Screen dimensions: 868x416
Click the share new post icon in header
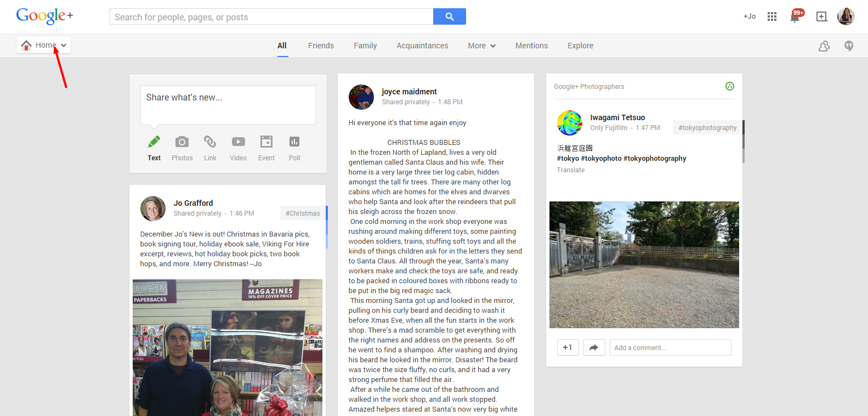click(821, 16)
